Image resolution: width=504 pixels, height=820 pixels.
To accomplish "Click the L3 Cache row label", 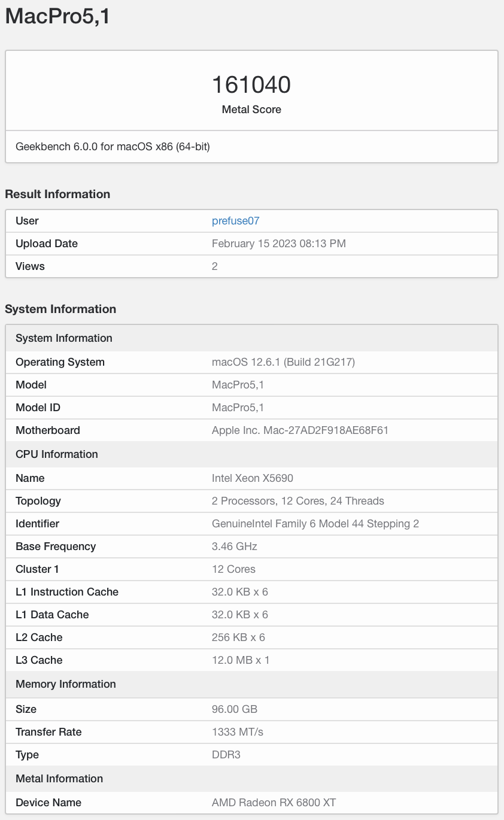I will [x=39, y=660].
